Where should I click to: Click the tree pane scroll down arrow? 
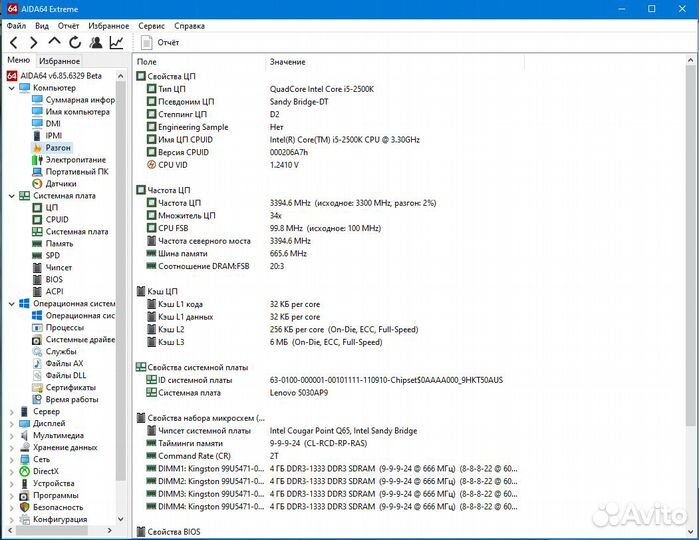tap(120, 519)
